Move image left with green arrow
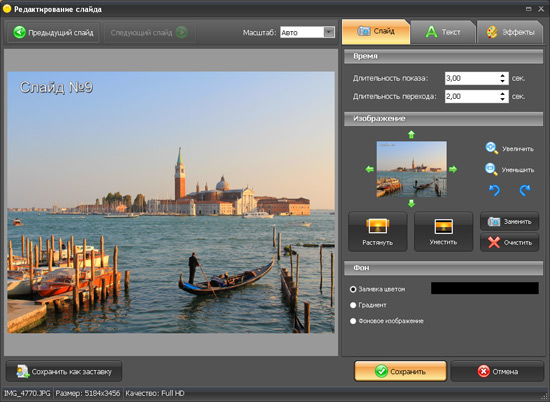 click(369, 169)
